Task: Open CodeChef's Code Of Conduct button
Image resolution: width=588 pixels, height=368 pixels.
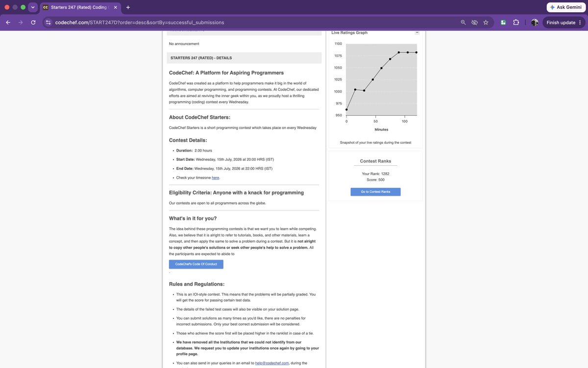Action: click(196, 264)
